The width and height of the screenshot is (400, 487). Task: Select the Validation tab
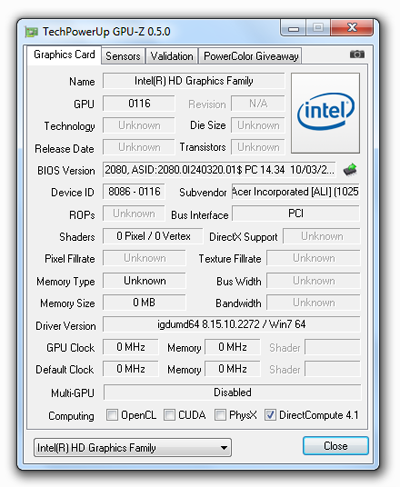tap(172, 56)
